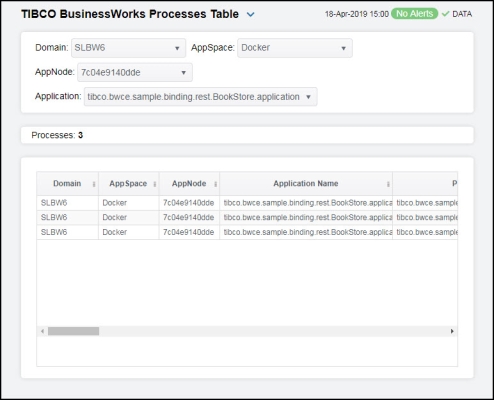Click 7c04e9140dde in the first table row
The image size is (494, 400).
pos(188,203)
